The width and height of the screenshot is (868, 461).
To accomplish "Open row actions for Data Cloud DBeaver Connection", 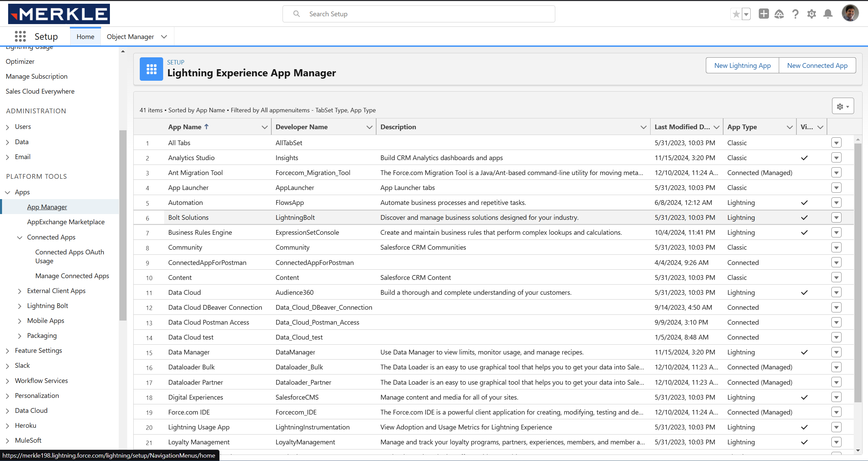I will tap(836, 307).
